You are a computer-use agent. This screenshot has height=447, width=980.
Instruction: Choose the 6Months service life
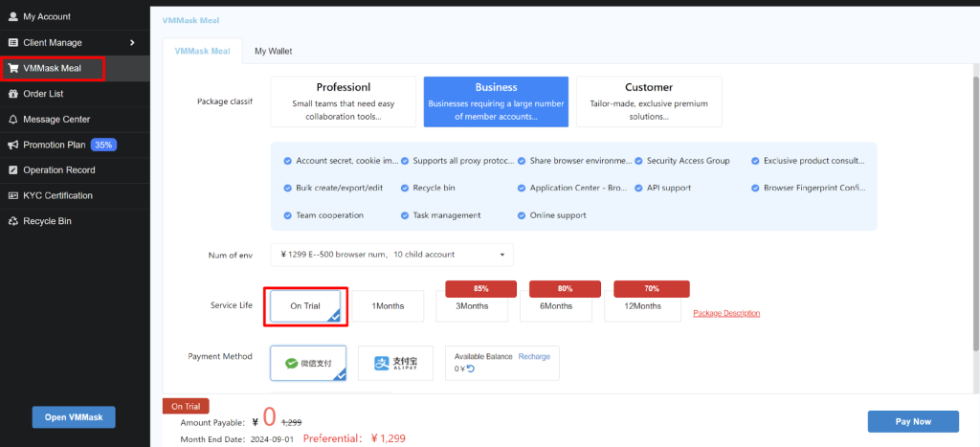[556, 306]
